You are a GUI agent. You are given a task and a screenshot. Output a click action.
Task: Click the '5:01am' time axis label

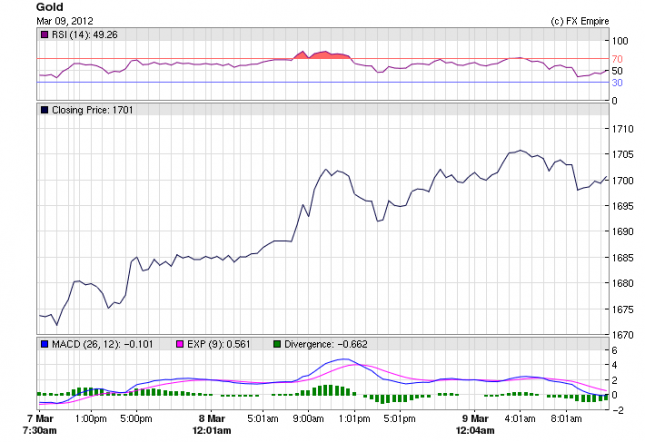262,419
